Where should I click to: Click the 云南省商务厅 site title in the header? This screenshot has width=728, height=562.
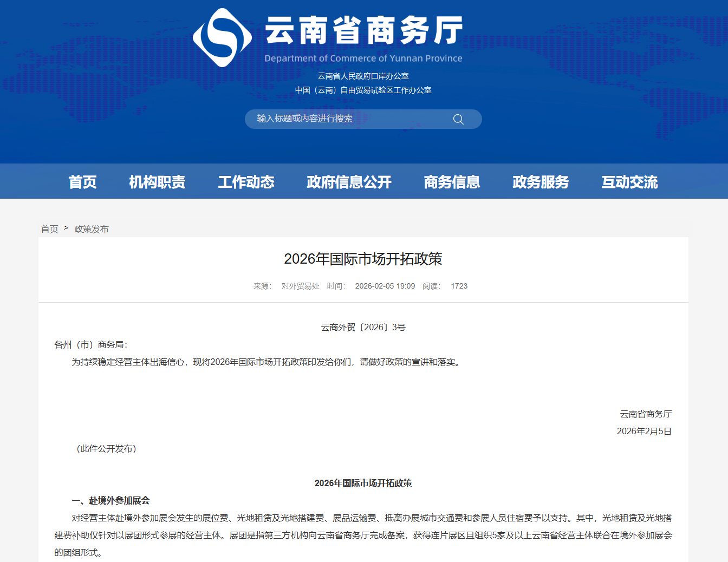[x=363, y=30]
